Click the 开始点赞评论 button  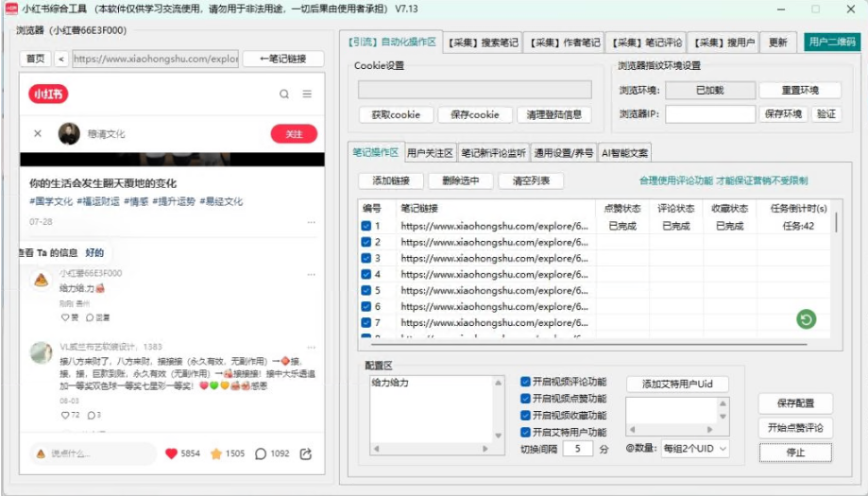(795, 427)
